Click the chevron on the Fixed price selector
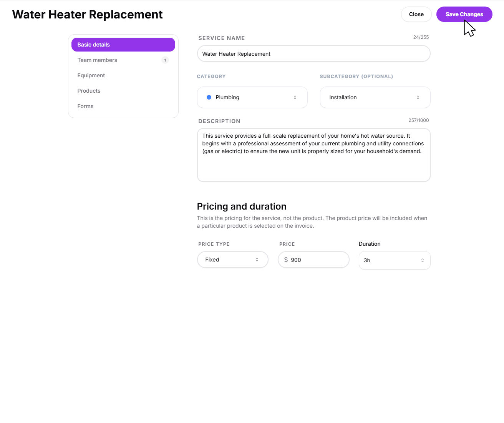 [257, 260]
